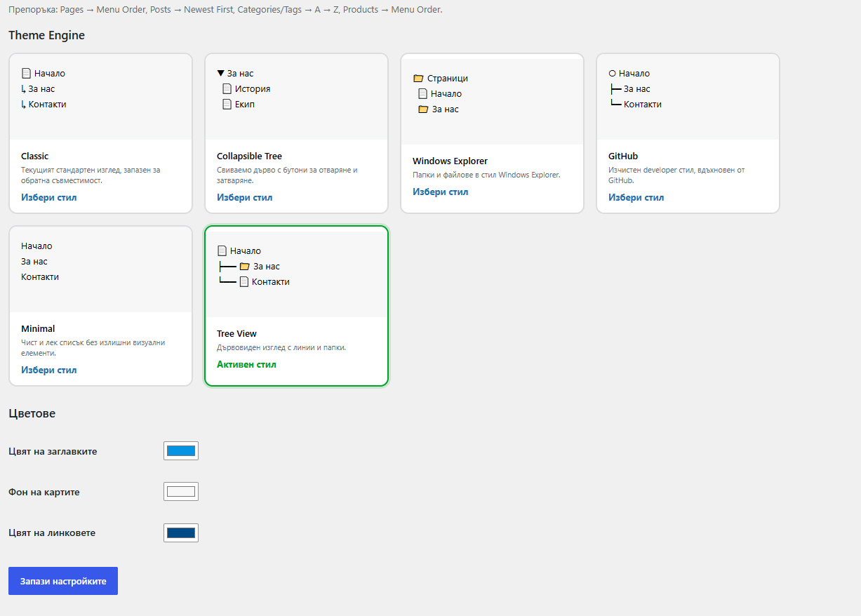Click the Windows Explorer card title

tap(450, 161)
